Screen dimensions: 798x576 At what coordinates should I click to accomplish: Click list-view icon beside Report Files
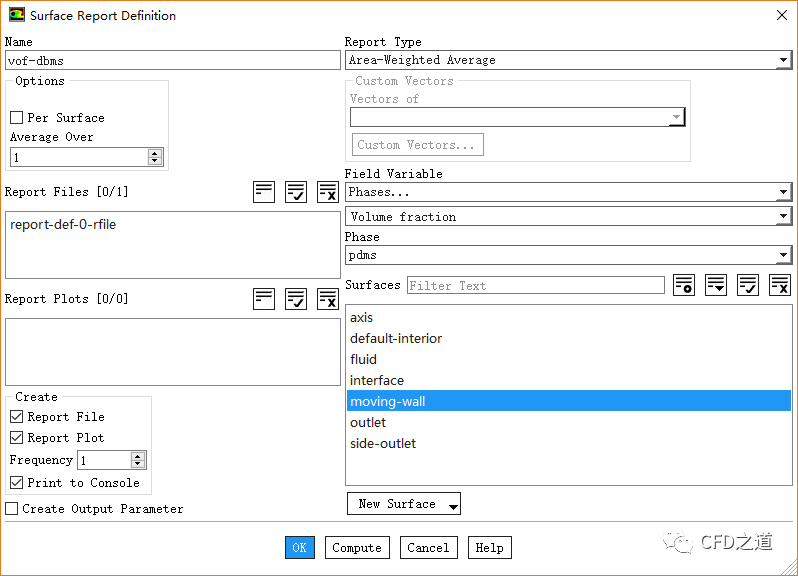coord(263,192)
